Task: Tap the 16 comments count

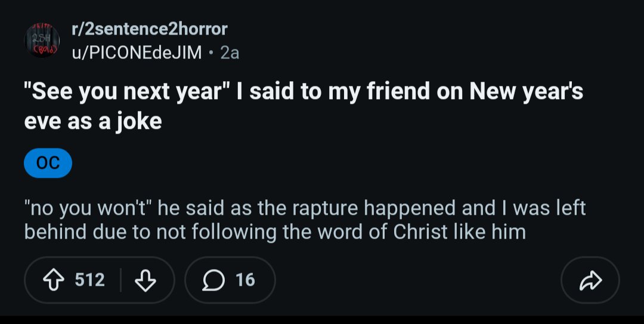Action: (245, 280)
